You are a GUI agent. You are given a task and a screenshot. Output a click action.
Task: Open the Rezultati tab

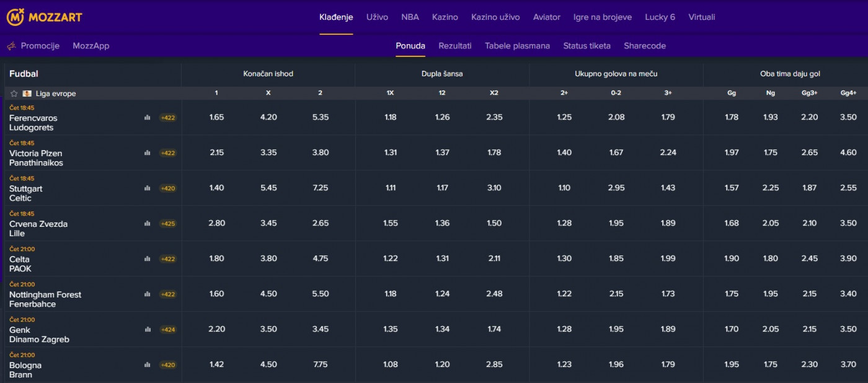pyautogui.click(x=454, y=46)
